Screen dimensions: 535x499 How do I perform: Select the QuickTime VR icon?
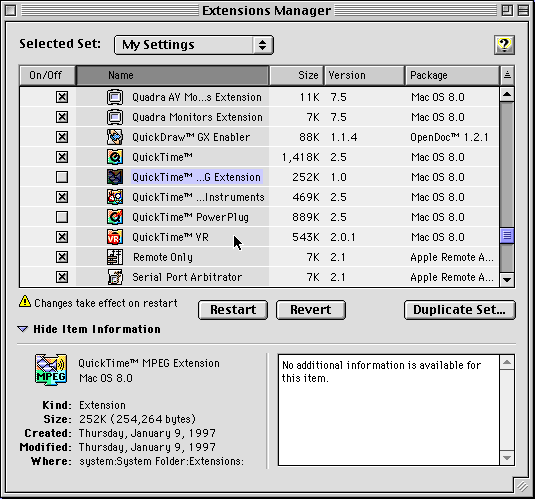tap(115, 237)
